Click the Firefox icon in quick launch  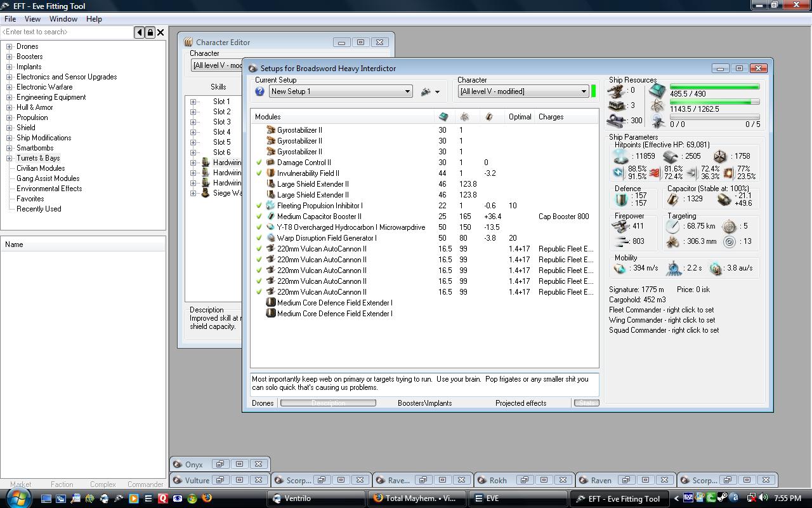tap(206, 498)
